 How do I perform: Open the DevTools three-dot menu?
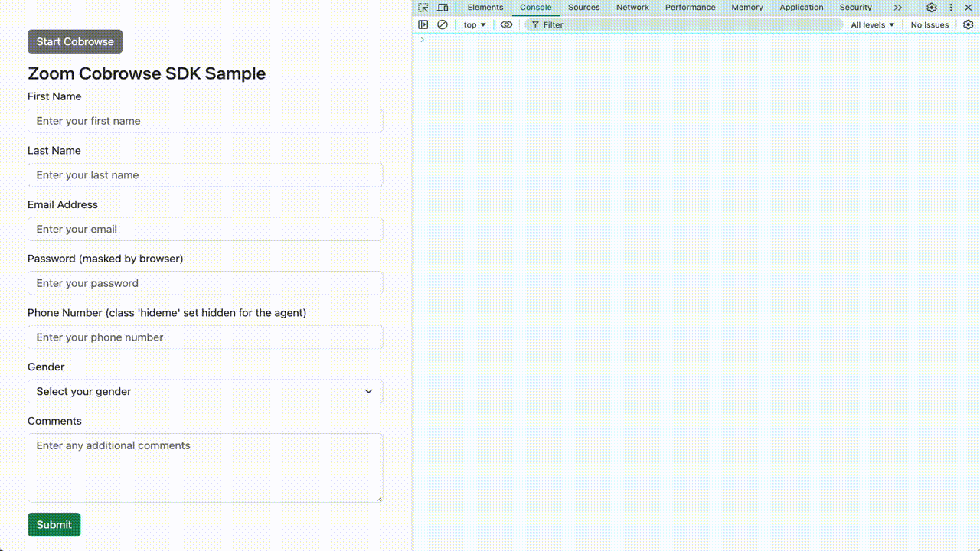(x=951, y=8)
